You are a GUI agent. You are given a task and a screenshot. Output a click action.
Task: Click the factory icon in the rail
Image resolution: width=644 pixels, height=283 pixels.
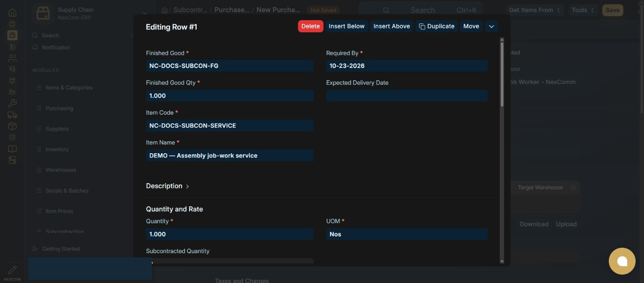(12, 92)
